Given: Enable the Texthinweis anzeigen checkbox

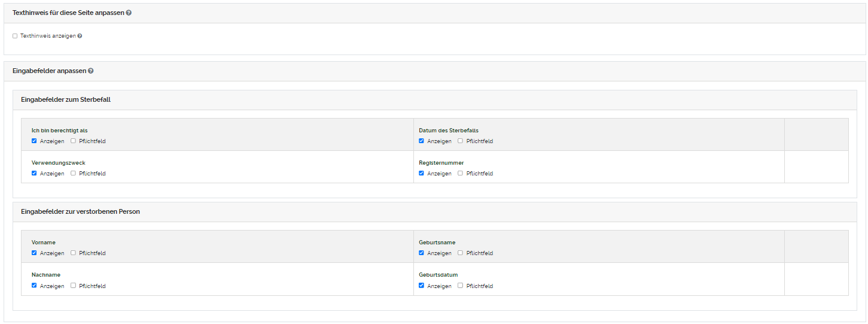Looking at the screenshot, I should [15, 36].
